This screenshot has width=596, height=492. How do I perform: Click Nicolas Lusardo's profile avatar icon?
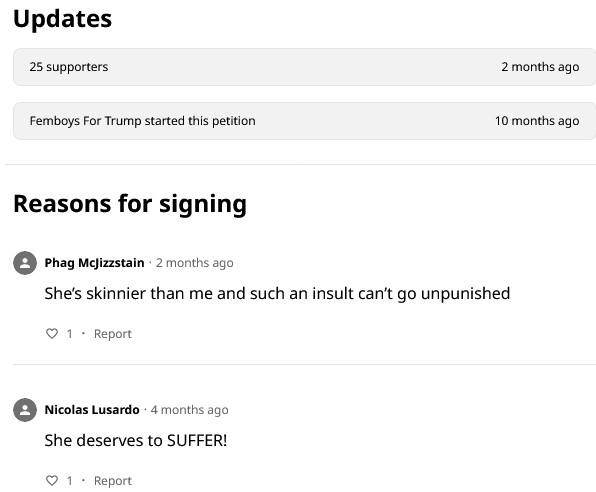click(x=25, y=410)
